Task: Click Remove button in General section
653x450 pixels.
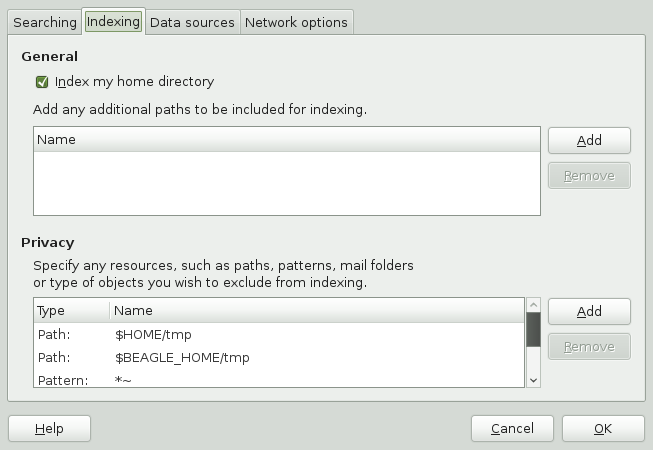Action: pos(589,175)
